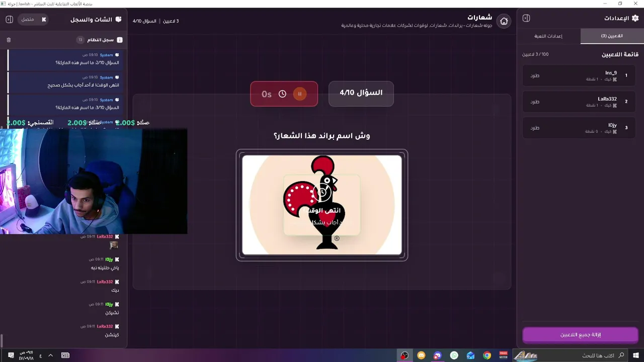Click the taskbar search box اكتب هنا للبحث
The height and width of the screenshot is (362, 644).
coord(571,355)
